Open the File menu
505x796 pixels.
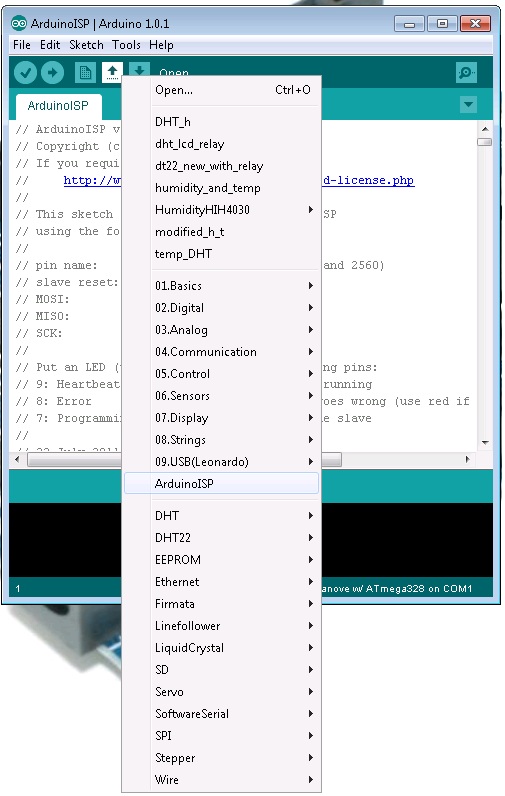[x=22, y=45]
